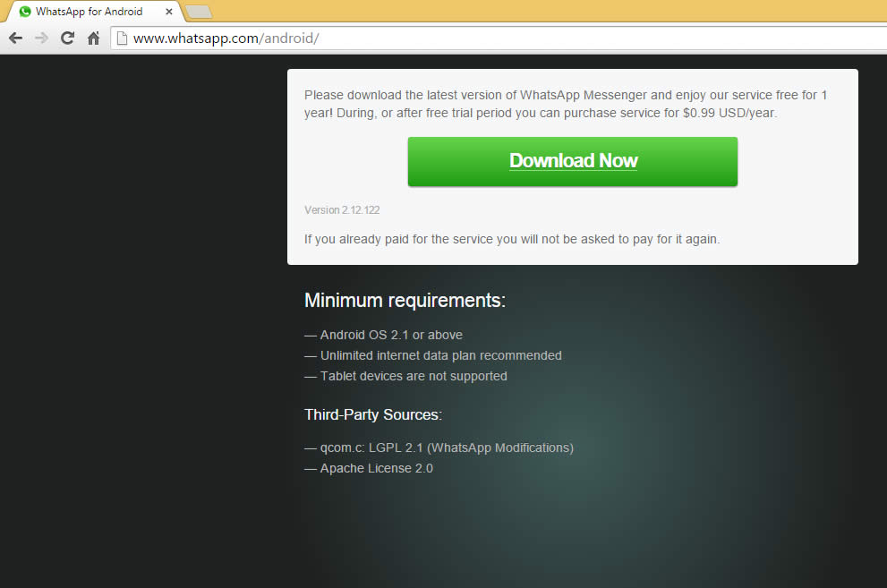Screen dimensions: 887x588
Task: Select the WhatsApp for Android tab
Action: tap(90, 12)
